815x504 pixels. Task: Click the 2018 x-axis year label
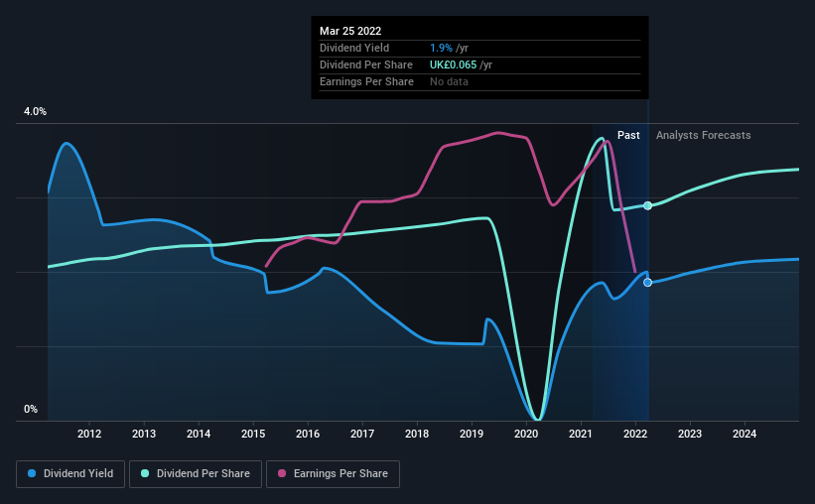coord(417,434)
